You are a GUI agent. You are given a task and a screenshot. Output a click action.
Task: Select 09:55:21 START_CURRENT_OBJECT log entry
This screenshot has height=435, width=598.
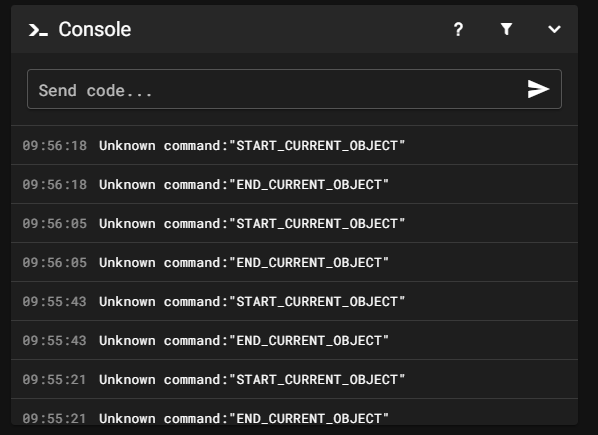coord(294,379)
